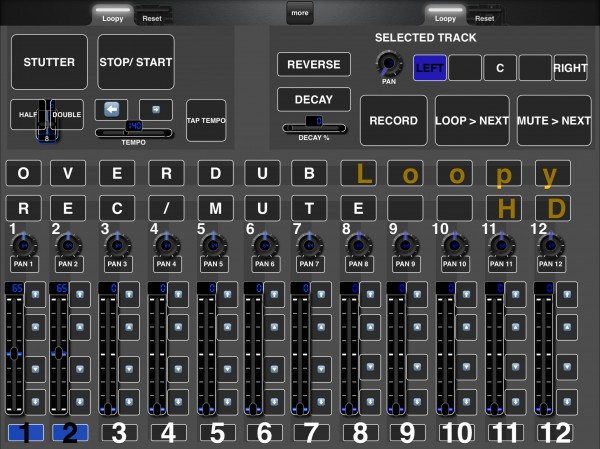600x449 pixels.
Task: Nudge track 10 volume up arrow
Action: point(466,327)
